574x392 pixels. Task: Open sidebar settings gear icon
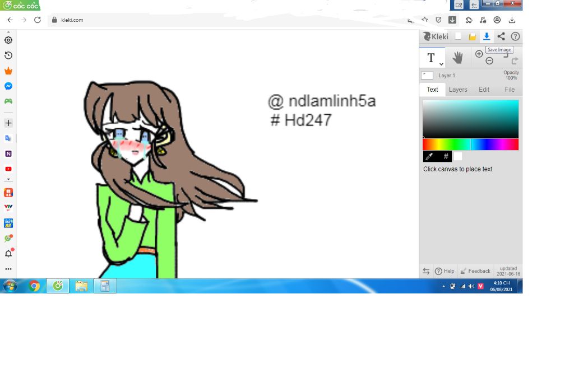pos(8,40)
